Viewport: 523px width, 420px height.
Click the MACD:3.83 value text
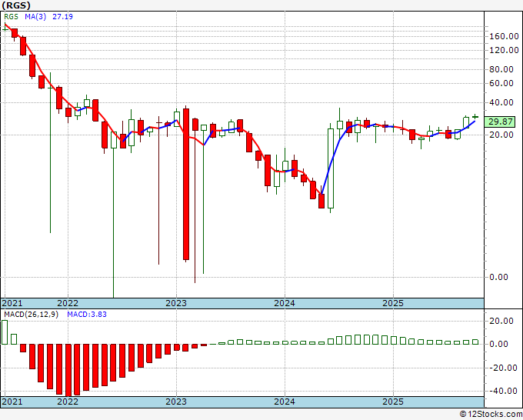point(87,315)
